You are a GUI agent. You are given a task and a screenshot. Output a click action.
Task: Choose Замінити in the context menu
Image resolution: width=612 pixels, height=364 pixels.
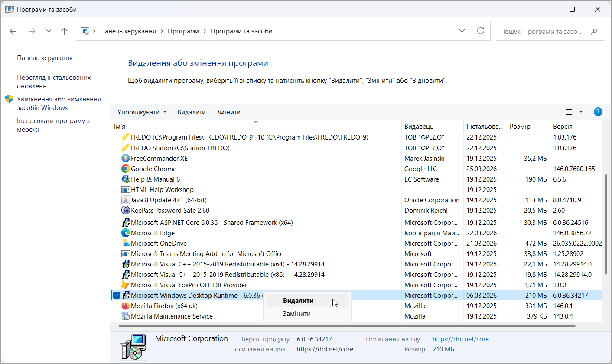coord(307,314)
